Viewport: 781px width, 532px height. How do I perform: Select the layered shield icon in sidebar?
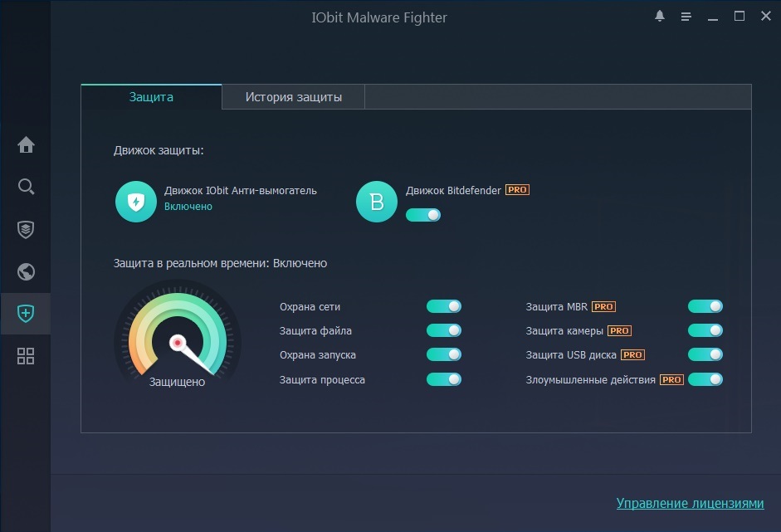click(26, 229)
